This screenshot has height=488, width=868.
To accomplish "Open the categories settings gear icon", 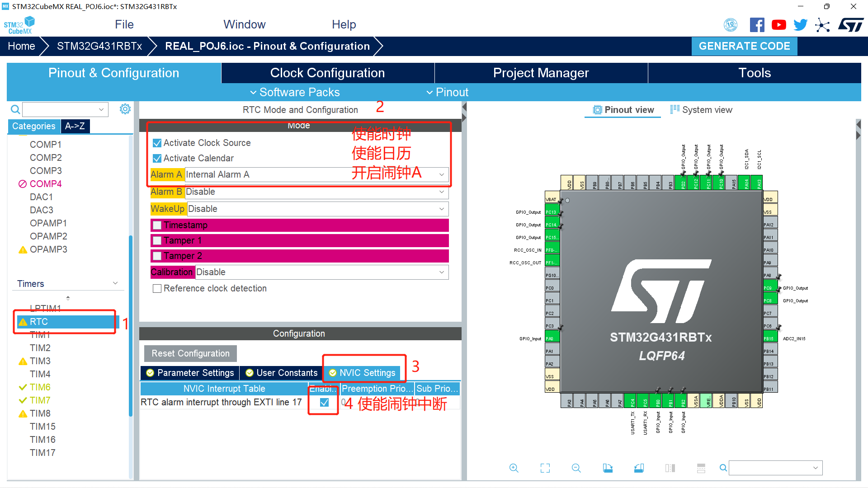I will click(125, 109).
